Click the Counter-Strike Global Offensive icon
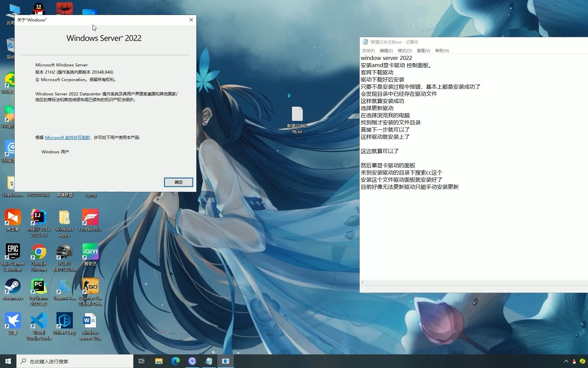The height and width of the screenshot is (368, 588). (90, 292)
